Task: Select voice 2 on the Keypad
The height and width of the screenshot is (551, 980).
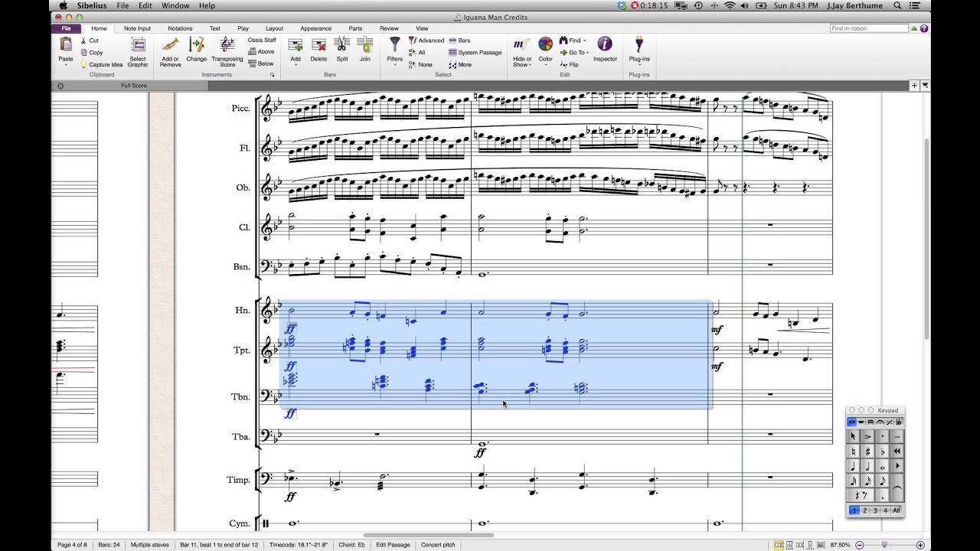Action: [865, 510]
